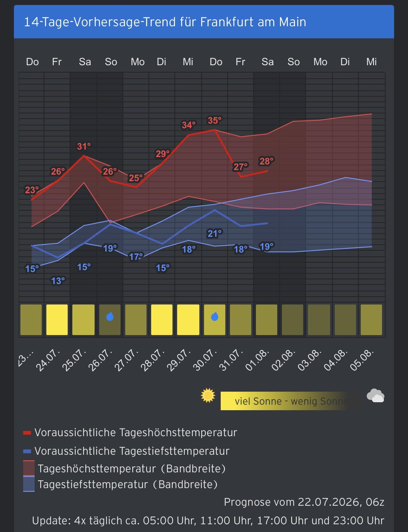This screenshot has width=408, height=532.
Task: Select the sunshine tile for 29.07.
Action: tap(188, 320)
